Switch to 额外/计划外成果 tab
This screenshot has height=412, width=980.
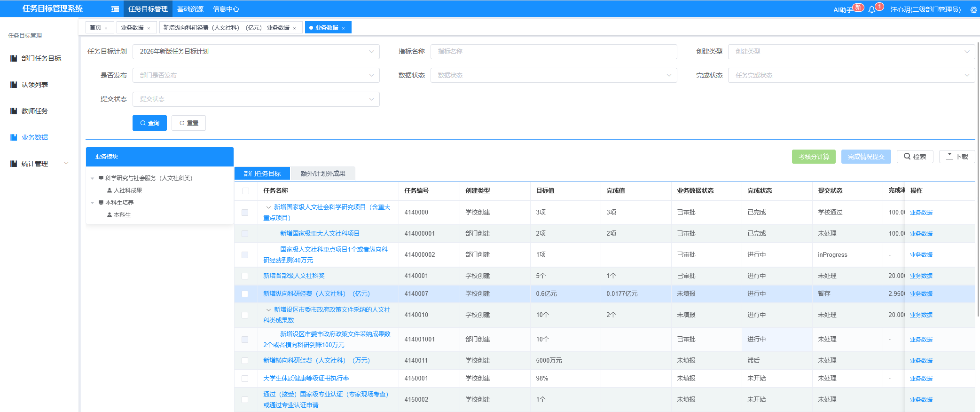[323, 174]
